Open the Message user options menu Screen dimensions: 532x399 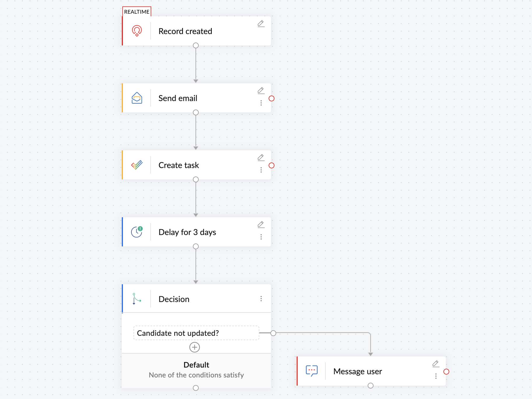pyautogui.click(x=436, y=376)
